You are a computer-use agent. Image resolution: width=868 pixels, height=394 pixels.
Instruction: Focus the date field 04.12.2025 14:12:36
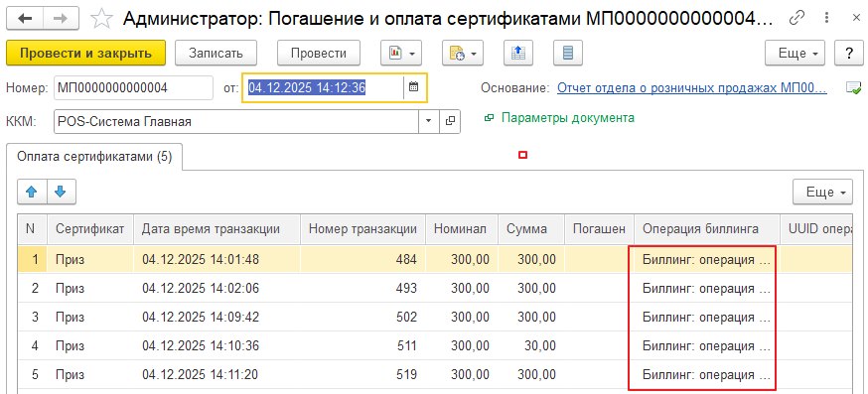(x=323, y=88)
